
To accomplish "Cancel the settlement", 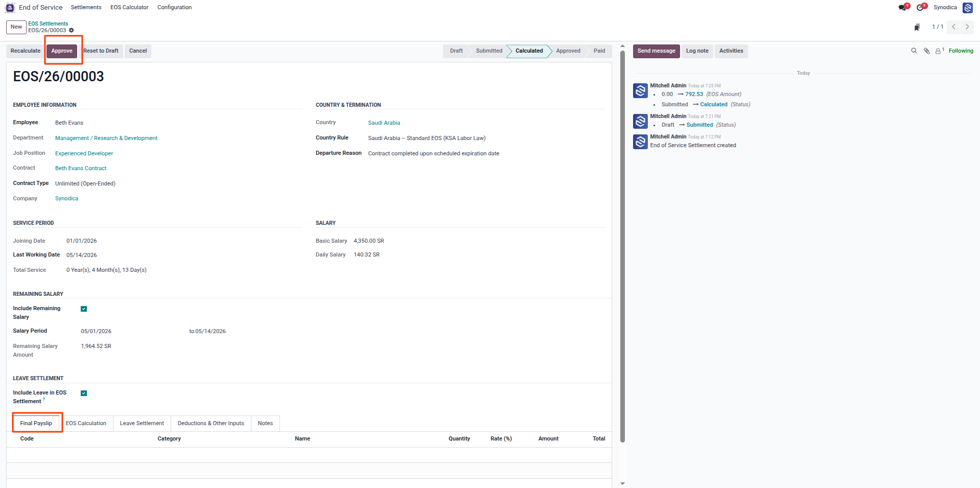I will [138, 51].
